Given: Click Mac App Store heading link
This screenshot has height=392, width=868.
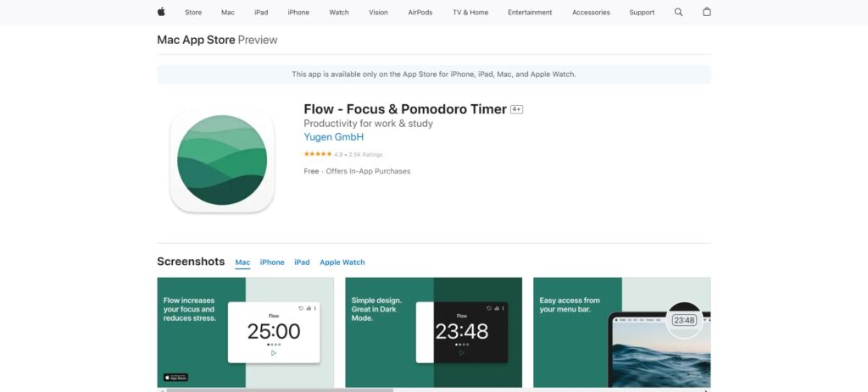Looking at the screenshot, I should click(x=196, y=40).
